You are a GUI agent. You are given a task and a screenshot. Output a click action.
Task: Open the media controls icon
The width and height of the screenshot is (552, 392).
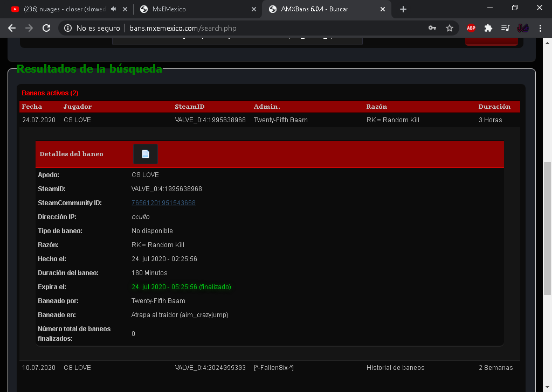(506, 28)
